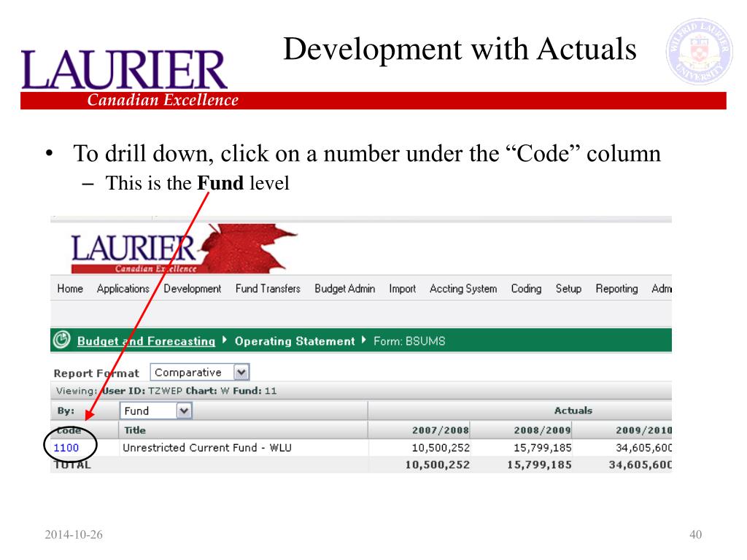This screenshot has height=560, width=747.
Task: Open the Report Format Comparative dropdown
Action: click(x=200, y=373)
